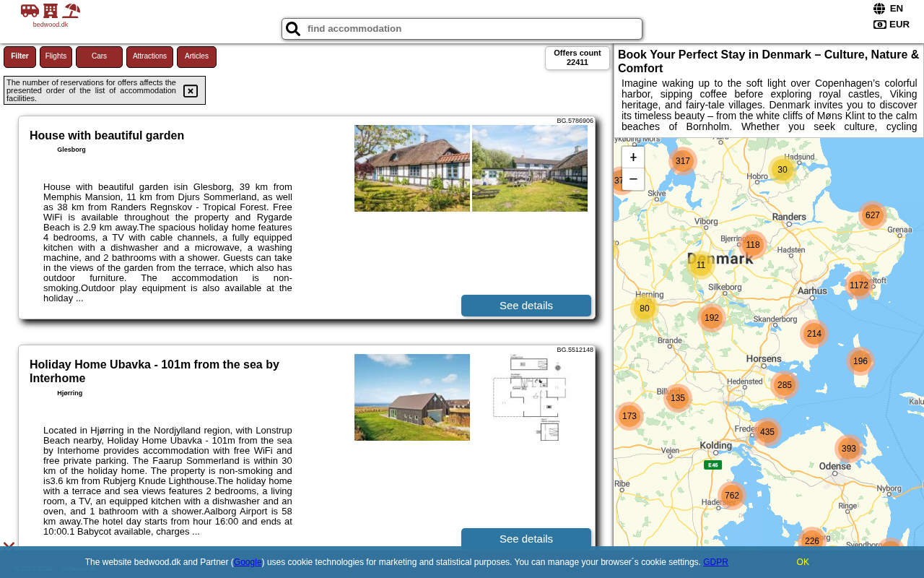Open the GDPR link in cookie bar
The image size is (924, 578).
point(715,562)
